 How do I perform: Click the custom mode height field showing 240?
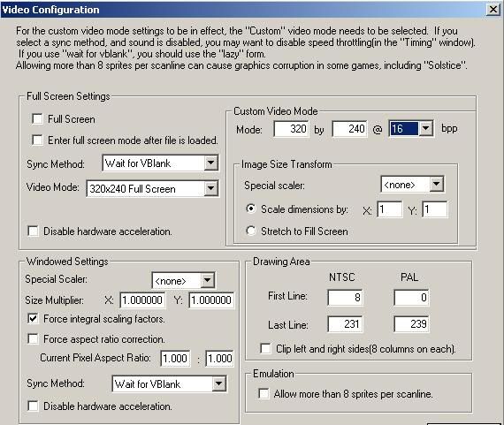coord(350,129)
